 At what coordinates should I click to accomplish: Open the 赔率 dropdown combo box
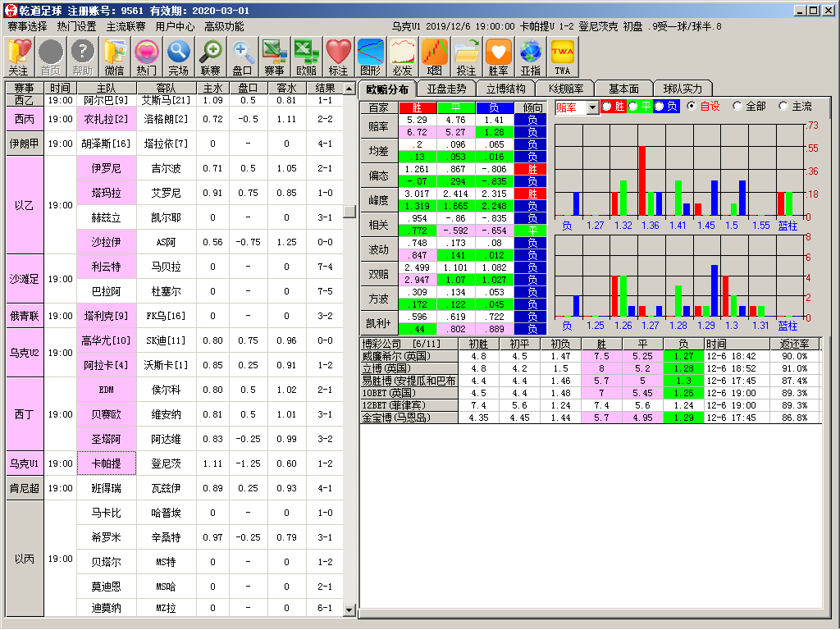tap(577, 107)
